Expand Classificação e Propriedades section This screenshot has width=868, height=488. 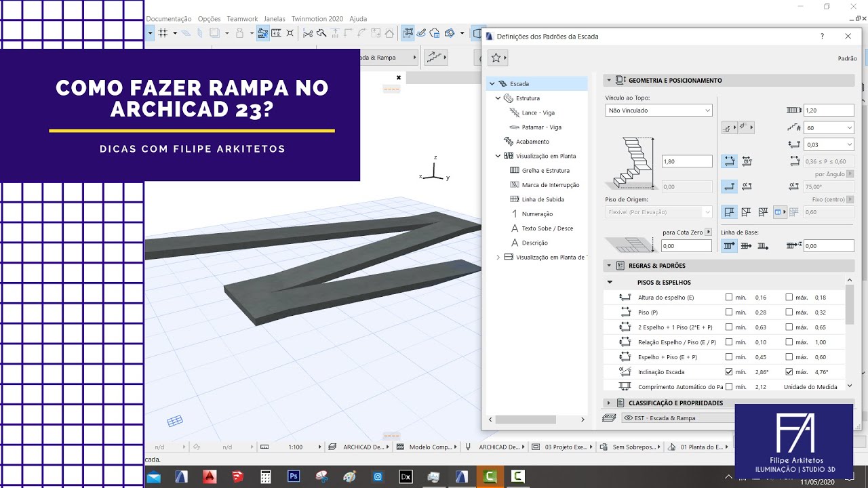point(608,403)
